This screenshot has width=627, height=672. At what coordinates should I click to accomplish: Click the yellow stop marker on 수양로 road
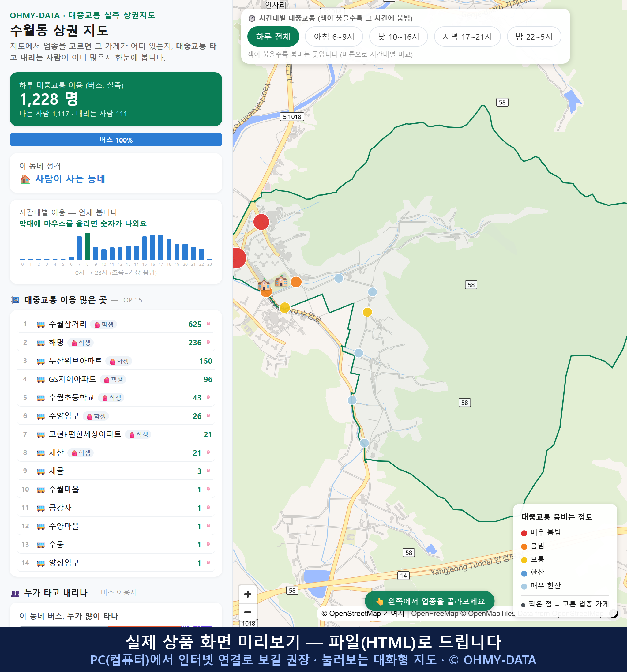[285, 308]
